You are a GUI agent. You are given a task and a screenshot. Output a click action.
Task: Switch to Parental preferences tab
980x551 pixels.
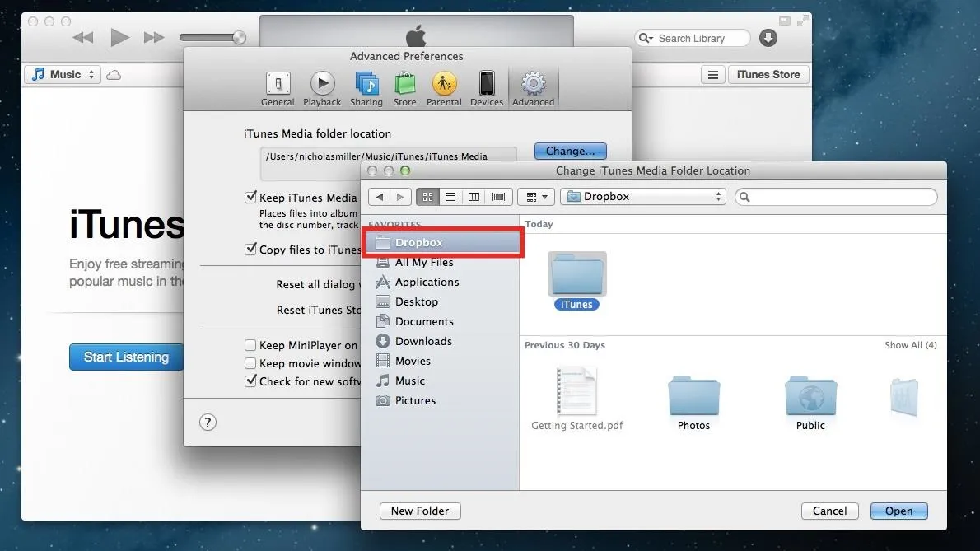coord(444,89)
